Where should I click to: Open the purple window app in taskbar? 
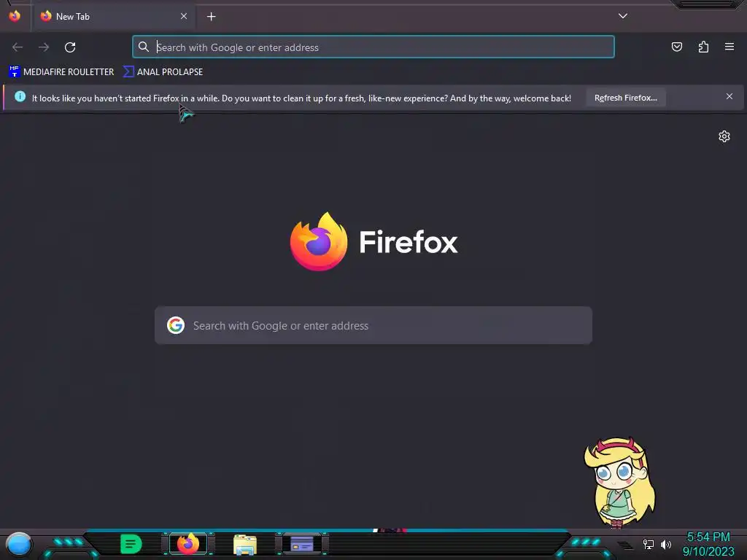point(301,544)
